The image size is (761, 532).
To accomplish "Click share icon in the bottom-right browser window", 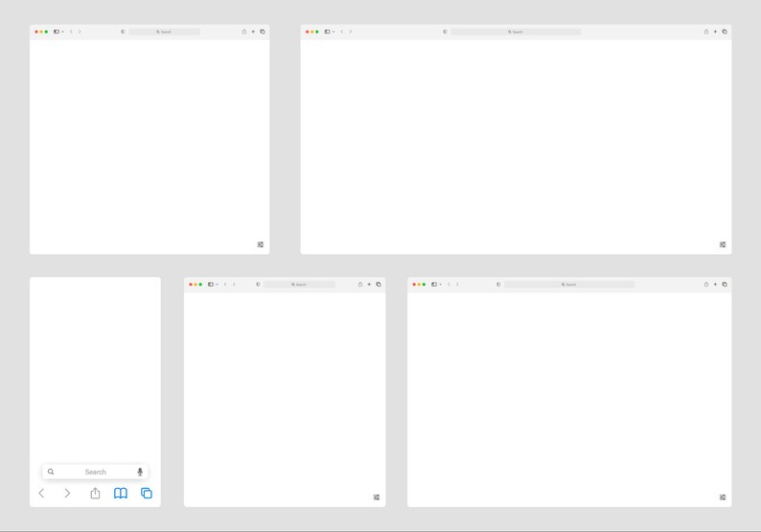I will coord(706,285).
